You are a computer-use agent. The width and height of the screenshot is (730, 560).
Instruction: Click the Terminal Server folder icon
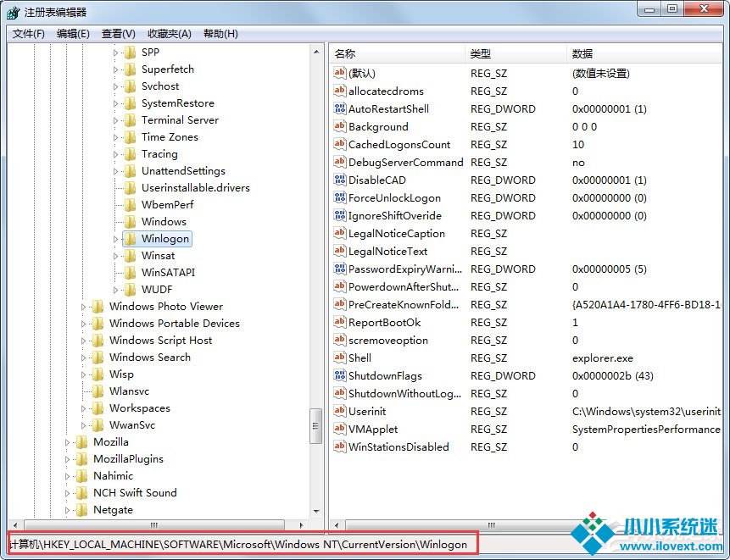[131, 120]
